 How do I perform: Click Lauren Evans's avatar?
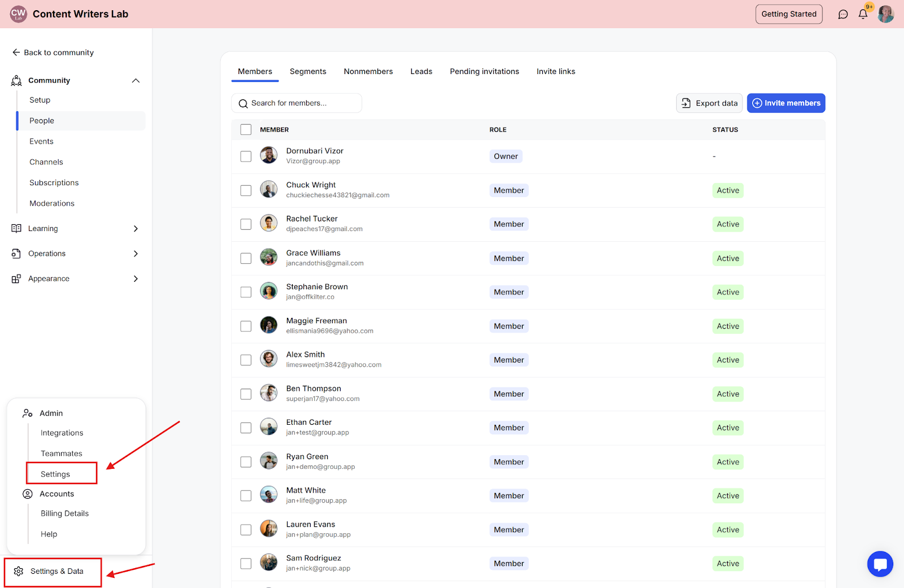coord(269,529)
